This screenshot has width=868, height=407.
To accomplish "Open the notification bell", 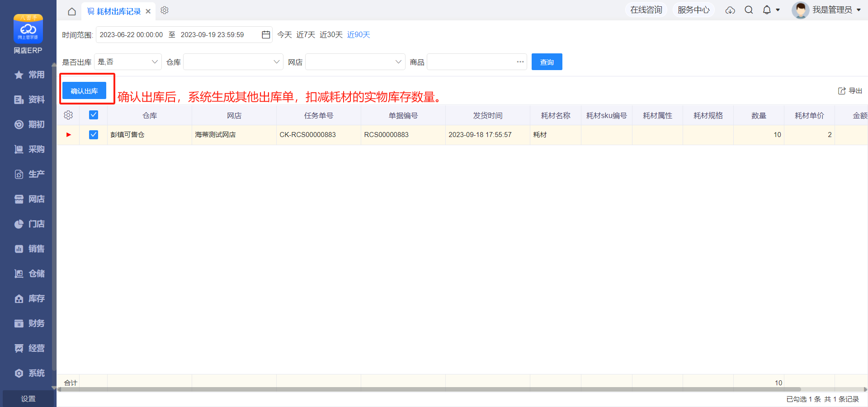I will 767,10.
